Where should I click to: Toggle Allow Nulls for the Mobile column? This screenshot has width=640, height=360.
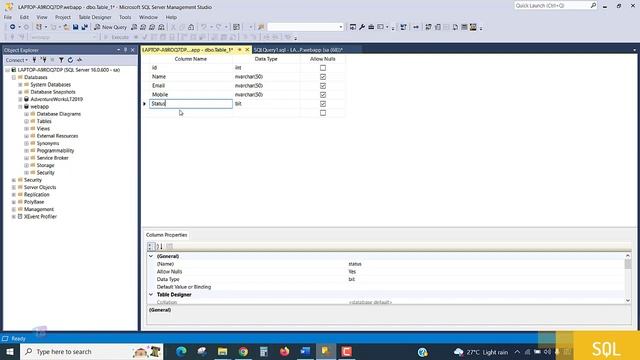[x=323, y=95]
